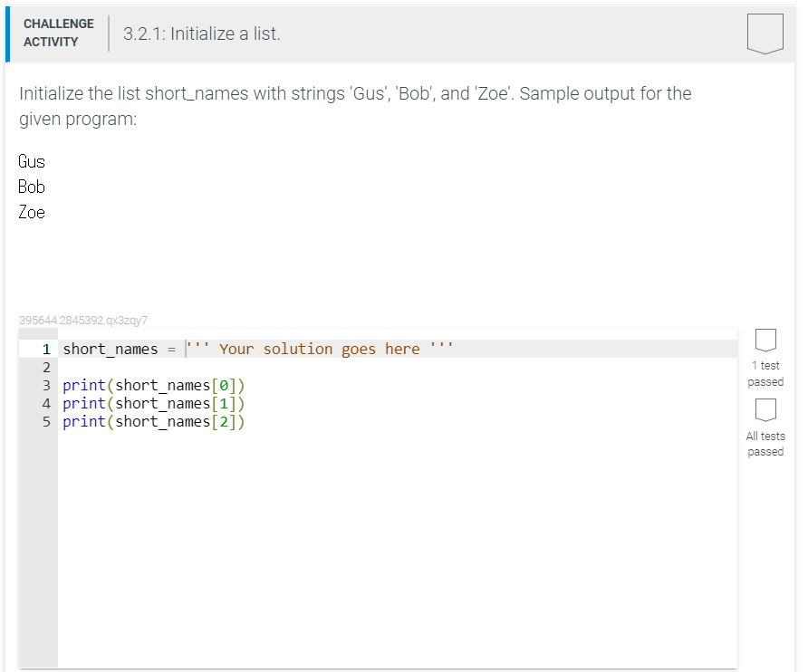Click the activity completion badge in header
The image size is (808, 672).
[x=765, y=34]
